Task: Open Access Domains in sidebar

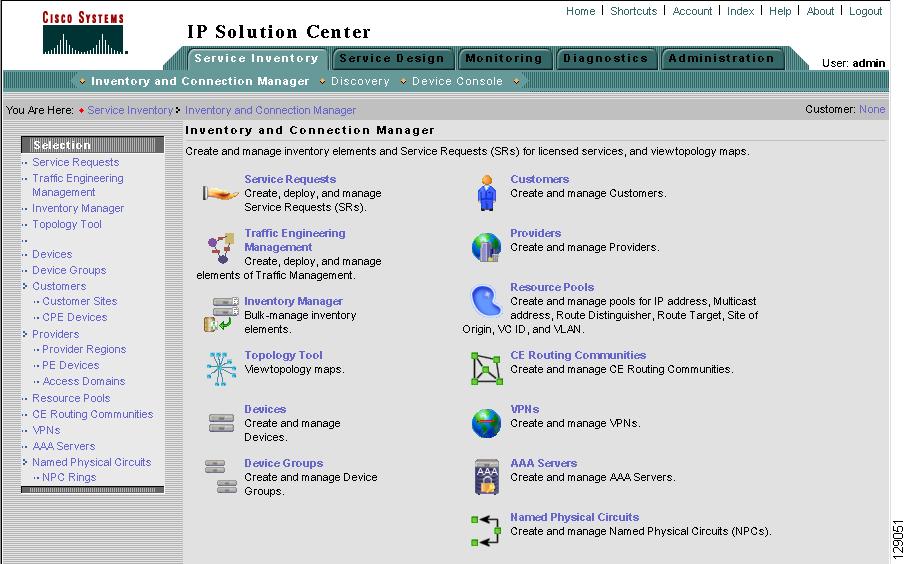Action: pyautogui.click(x=84, y=381)
